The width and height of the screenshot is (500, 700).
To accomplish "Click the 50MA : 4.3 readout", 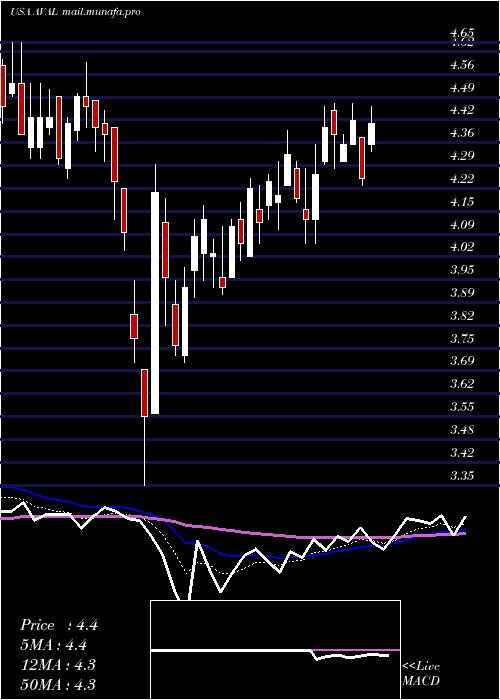I will pos(58,684).
